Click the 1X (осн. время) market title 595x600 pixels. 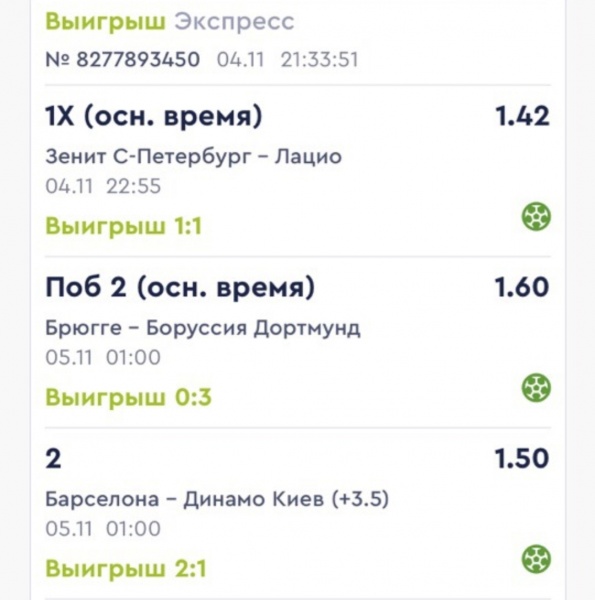154,116
